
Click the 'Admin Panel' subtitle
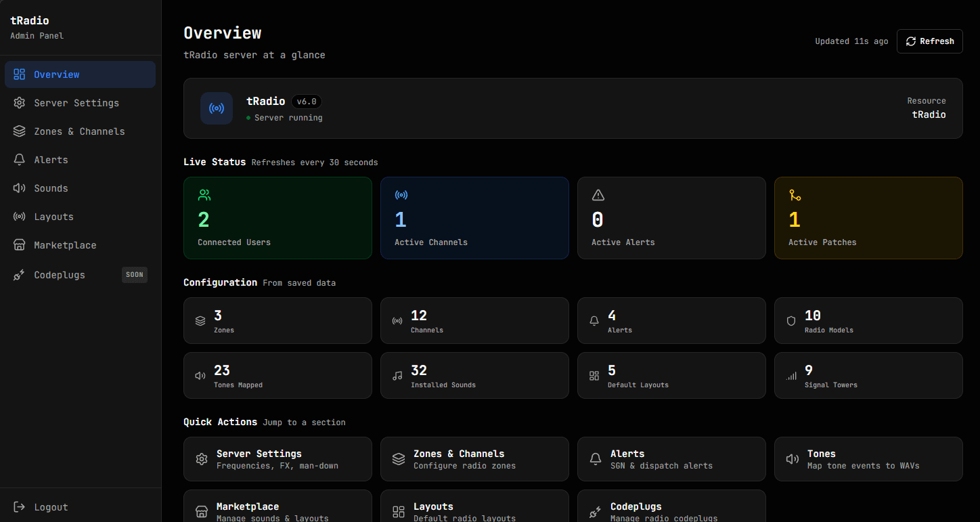click(x=37, y=36)
